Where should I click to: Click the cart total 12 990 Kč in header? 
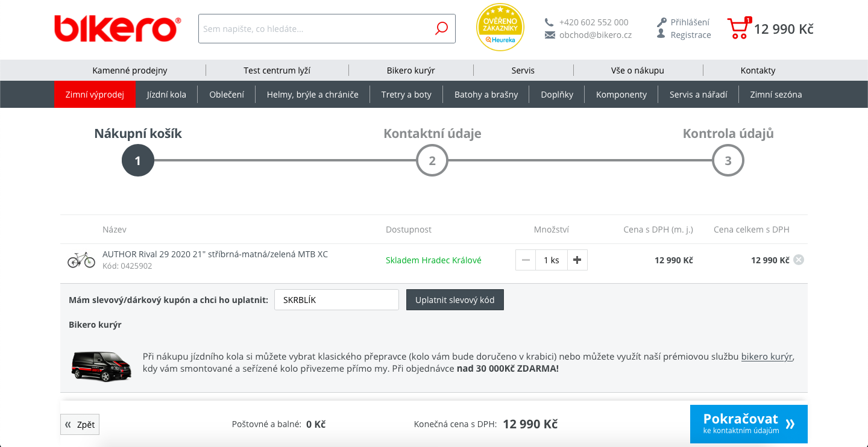coord(784,29)
